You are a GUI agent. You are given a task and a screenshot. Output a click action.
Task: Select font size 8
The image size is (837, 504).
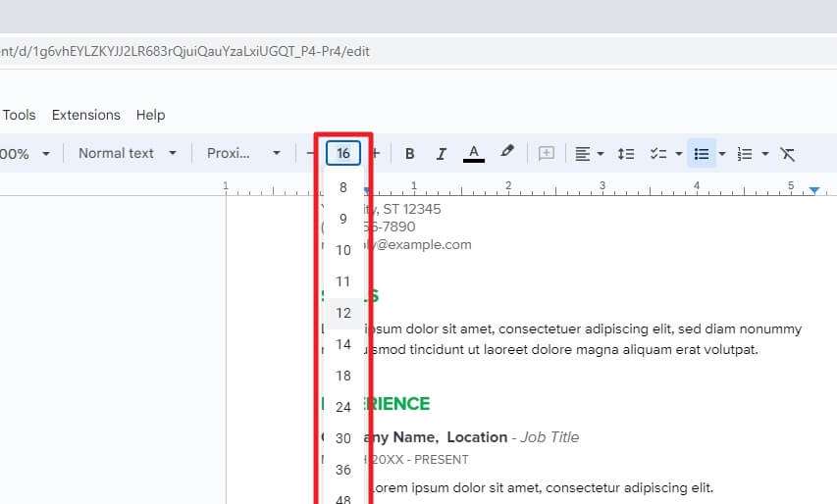click(x=343, y=187)
